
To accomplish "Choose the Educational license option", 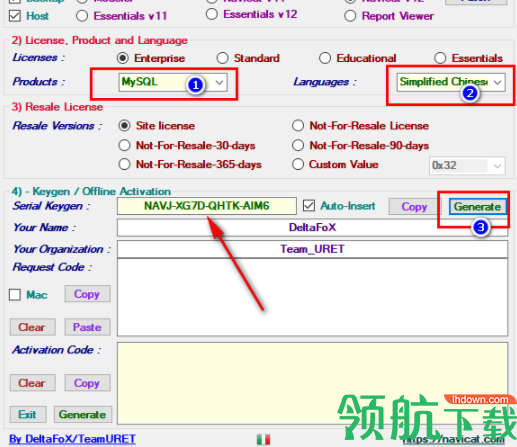I will pyautogui.click(x=325, y=58).
